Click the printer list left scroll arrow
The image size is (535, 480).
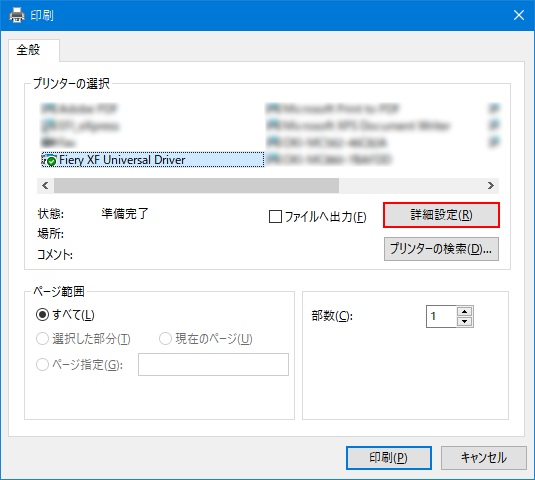click(45, 186)
